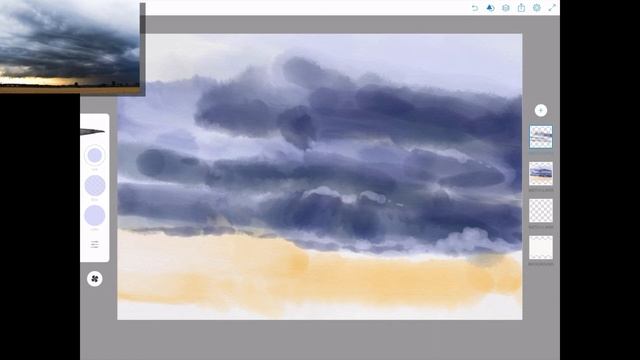Select the white background layer thumbnail
640x360 pixels.
541,247
